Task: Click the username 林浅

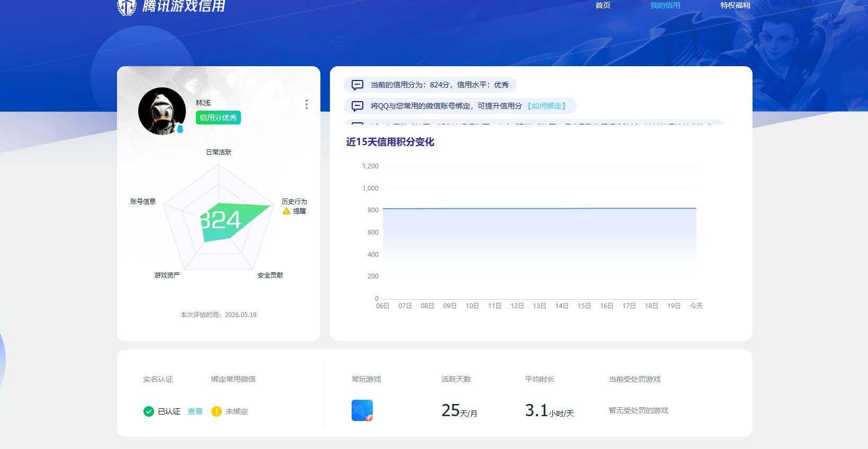Action: point(203,103)
